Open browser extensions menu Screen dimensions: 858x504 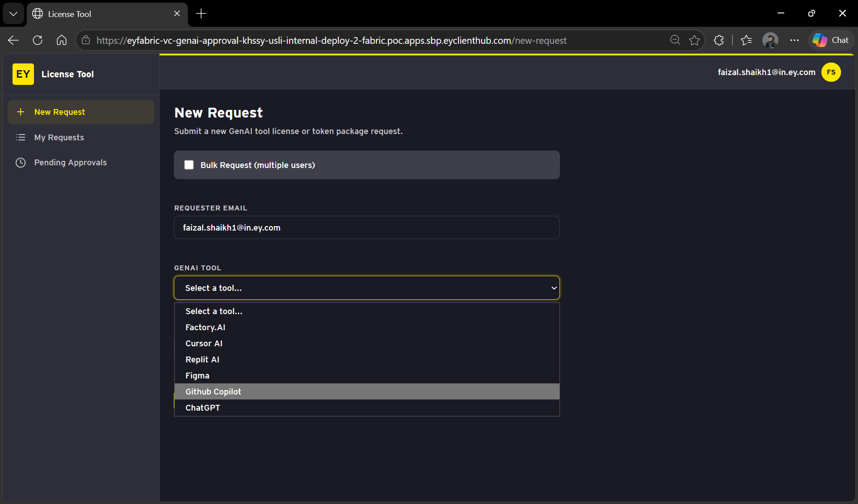pyautogui.click(x=719, y=41)
